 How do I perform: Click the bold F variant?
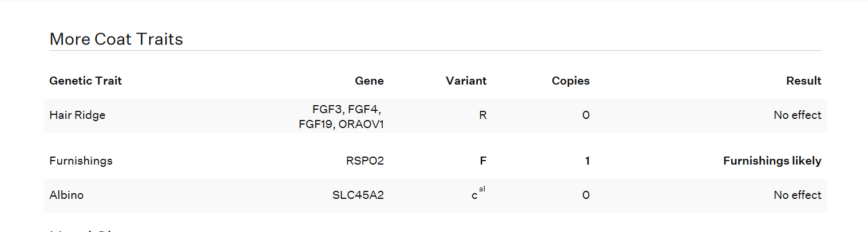(483, 161)
